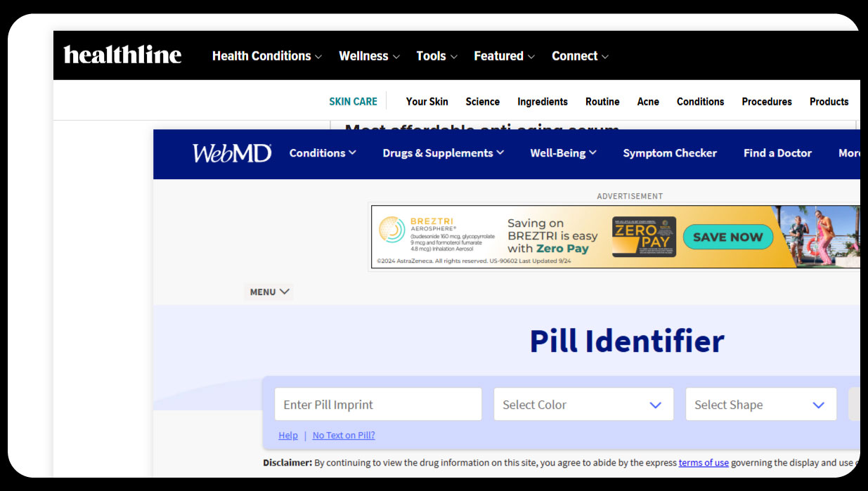This screenshot has width=868, height=491.
Task: Click the Enter Pill Imprint field
Action: (377, 405)
